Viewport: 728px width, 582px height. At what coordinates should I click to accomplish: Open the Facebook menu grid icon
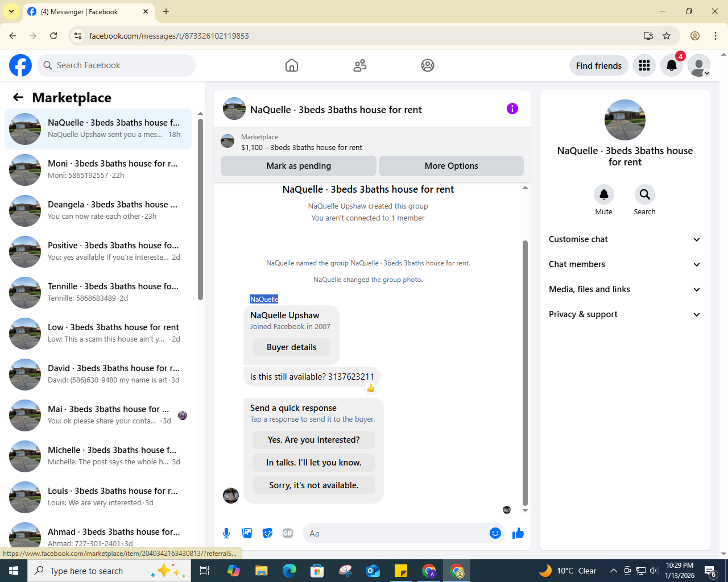click(644, 65)
